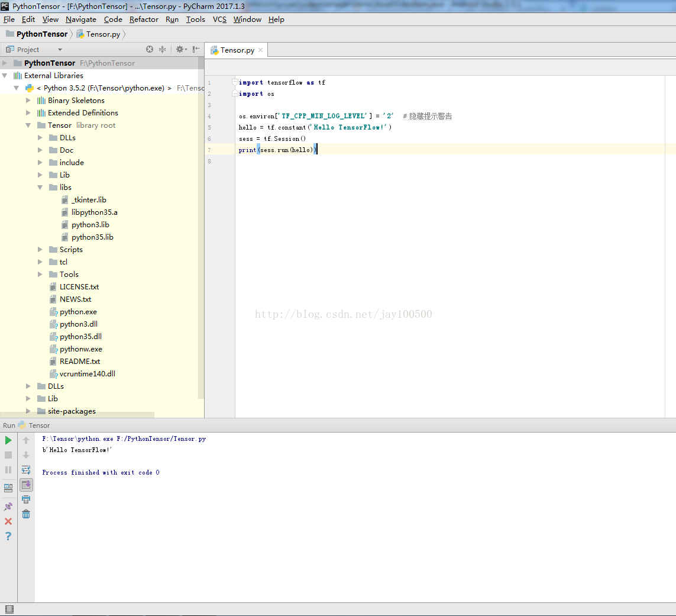Select README.txt file

coord(80,362)
